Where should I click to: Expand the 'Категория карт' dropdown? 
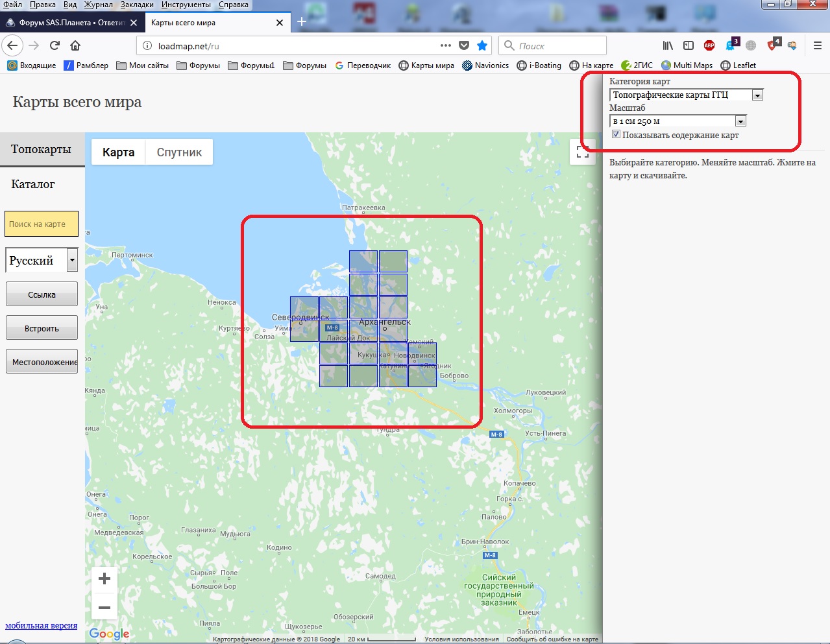point(757,95)
